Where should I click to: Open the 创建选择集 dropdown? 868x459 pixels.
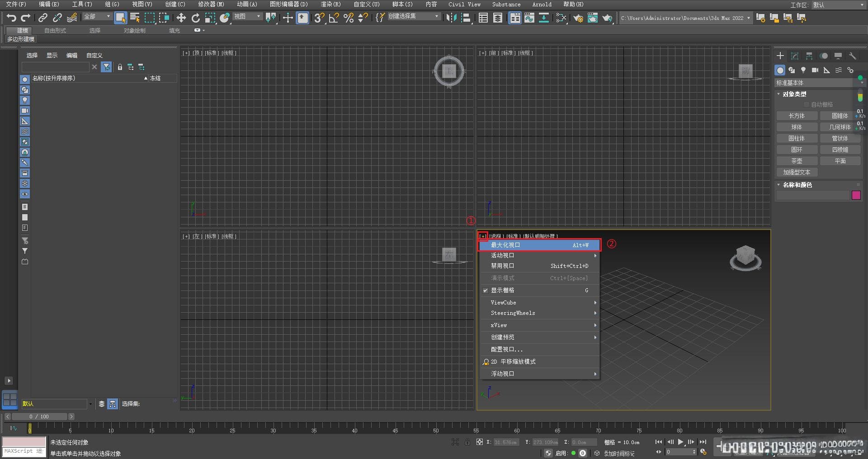pyautogui.click(x=414, y=16)
